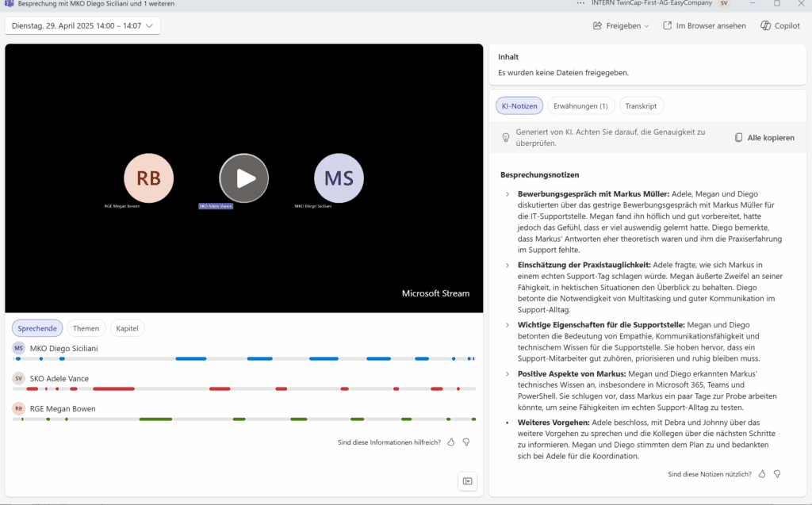The width and height of the screenshot is (812, 505).
Task: Click thumbs down below the speaker timeline
Action: point(466,442)
